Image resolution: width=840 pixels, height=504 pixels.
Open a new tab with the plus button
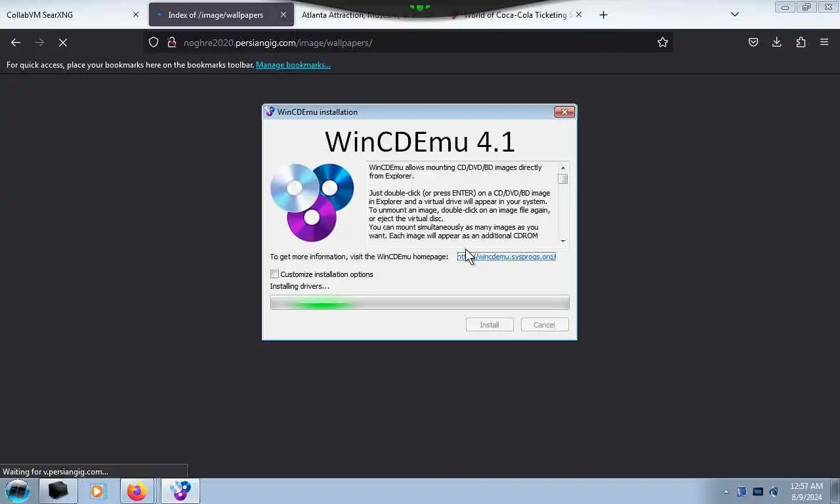click(604, 14)
